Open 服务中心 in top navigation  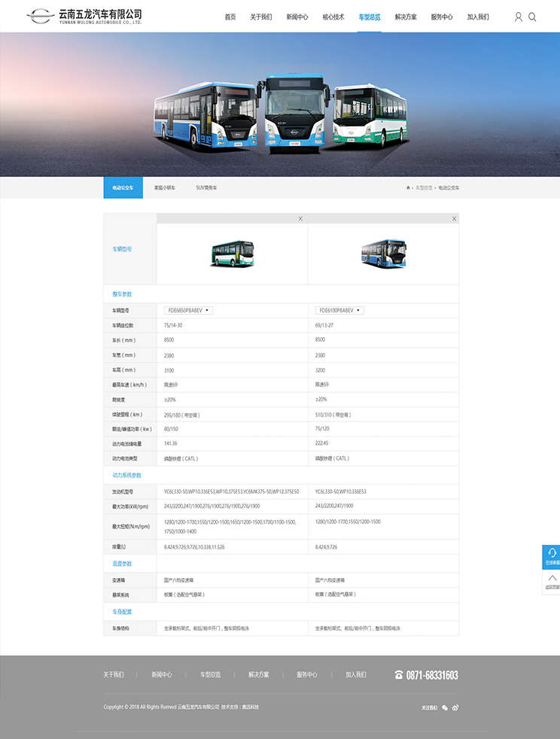pos(442,17)
